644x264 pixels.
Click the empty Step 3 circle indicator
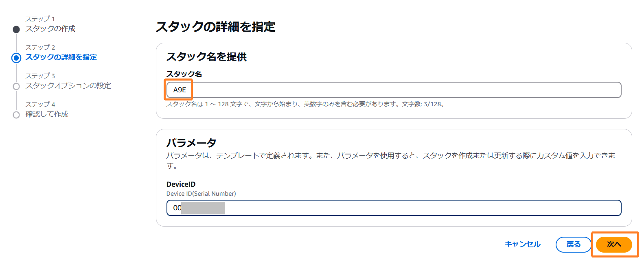(x=16, y=86)
